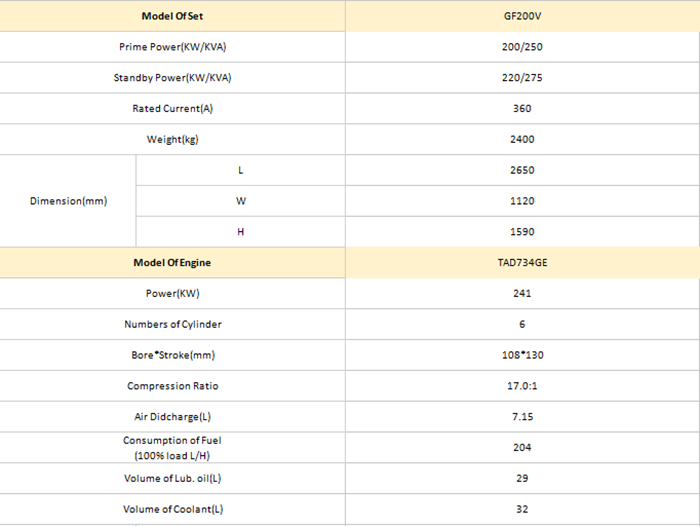
Task: Select the Standby Power(KW/KVA) cell
Action: click(x=172, y=78)
